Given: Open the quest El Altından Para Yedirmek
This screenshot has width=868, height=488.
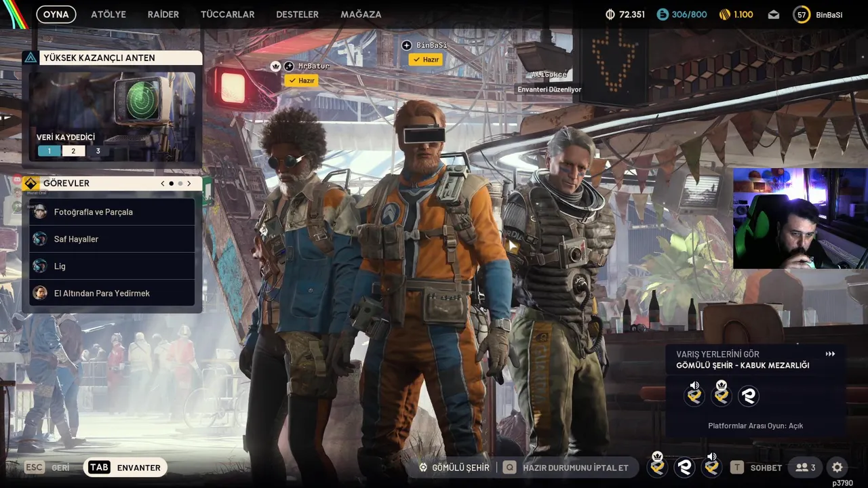Looking at the screenshot, I should [112, 293].
